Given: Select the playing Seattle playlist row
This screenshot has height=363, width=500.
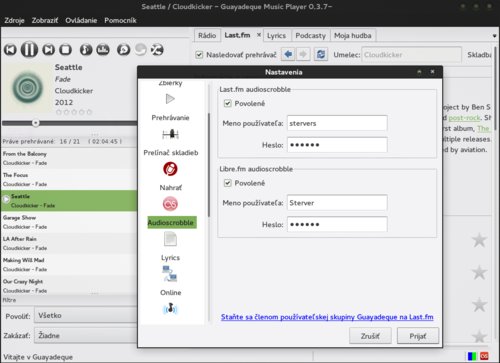Looking at the screenshot, I should click(69, 201).
